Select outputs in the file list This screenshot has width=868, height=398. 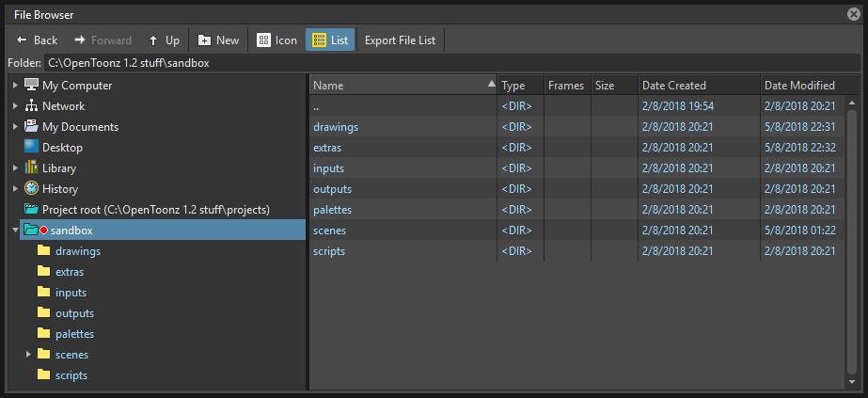point(576,189)
